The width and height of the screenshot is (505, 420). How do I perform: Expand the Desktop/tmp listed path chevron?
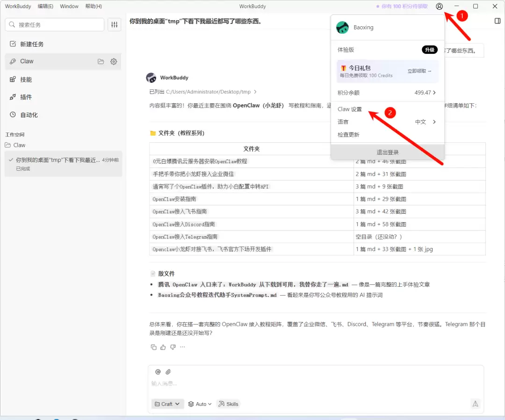tap(255, 92)
